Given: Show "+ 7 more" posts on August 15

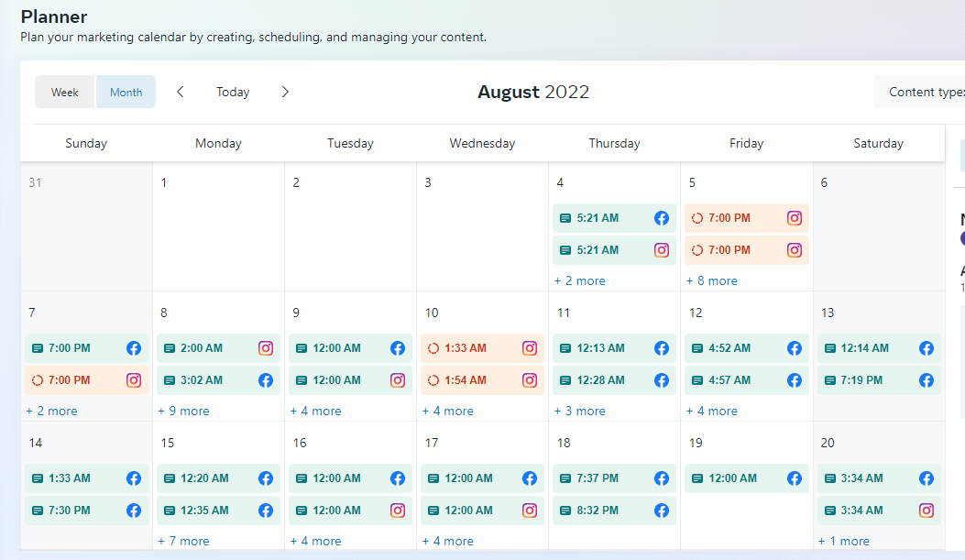Looking at the screenshot, I should pyautogui.click(x=183, y=542).
